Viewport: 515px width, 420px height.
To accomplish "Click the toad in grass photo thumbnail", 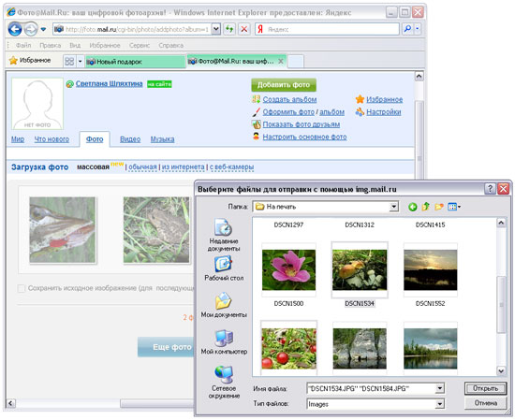I will (156, 230).
